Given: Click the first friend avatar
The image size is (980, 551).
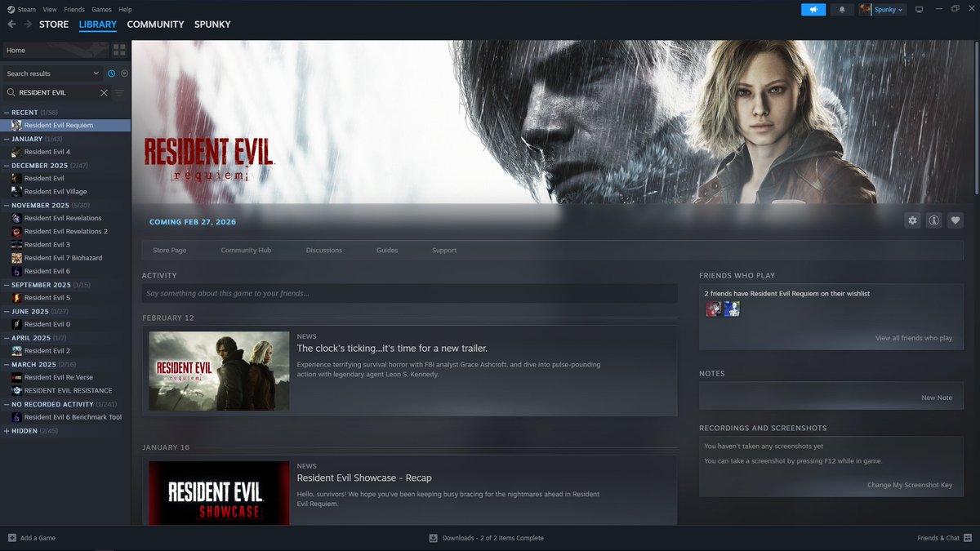Looking at the screenshot, I should point(713,309).
